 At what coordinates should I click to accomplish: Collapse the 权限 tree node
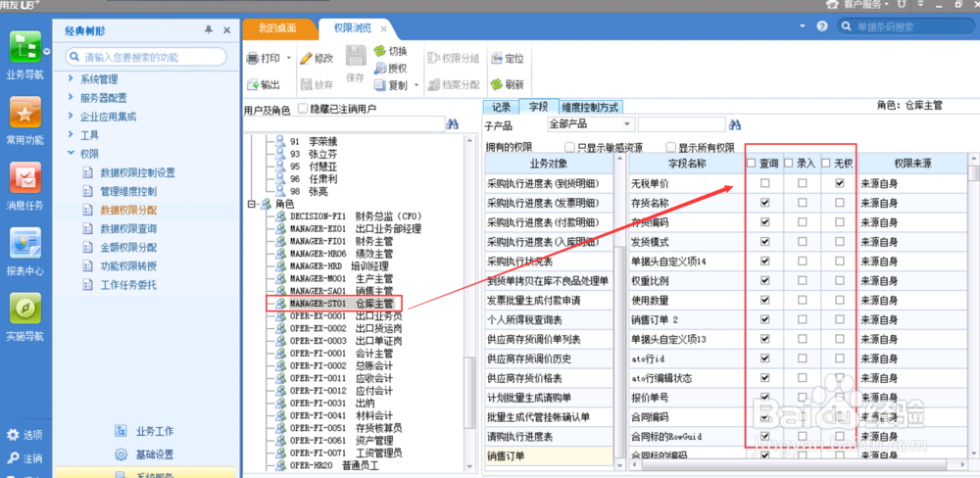pos(71,154)
